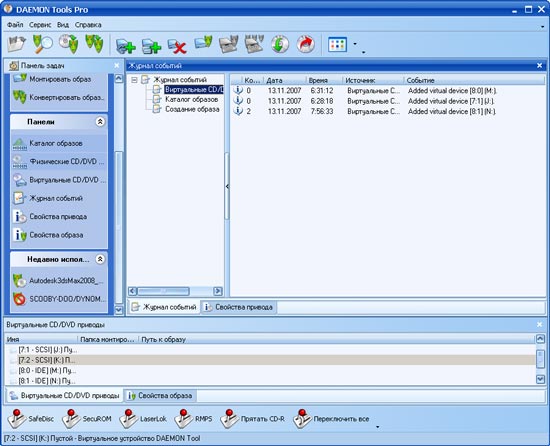The image size is (550, 446).
Task: Click the open image folder toolbar icon
Action: pyautogui.click(x=16, y=44)
